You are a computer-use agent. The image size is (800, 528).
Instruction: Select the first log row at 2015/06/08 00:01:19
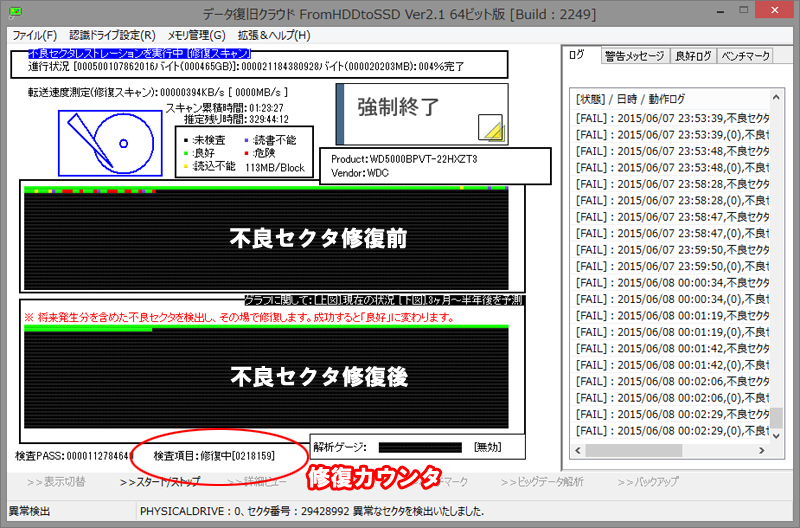pyautogui.click(x=672, y=316)
